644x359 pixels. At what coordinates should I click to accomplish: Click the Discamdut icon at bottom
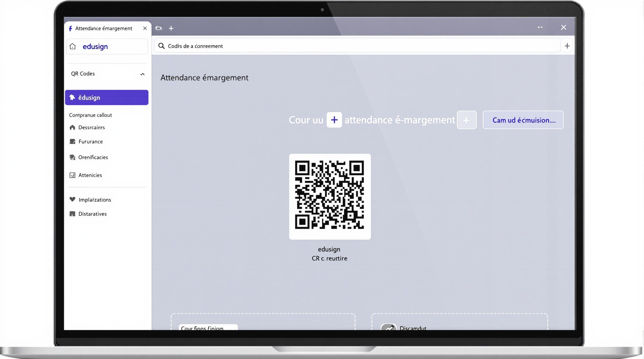click(388, 327)
